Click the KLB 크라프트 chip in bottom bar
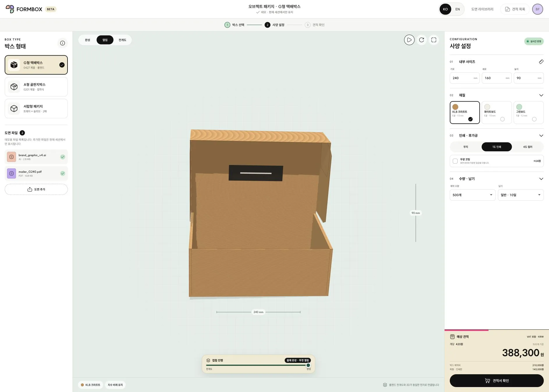This screenshot has width=549, height=392. point(90,385)
